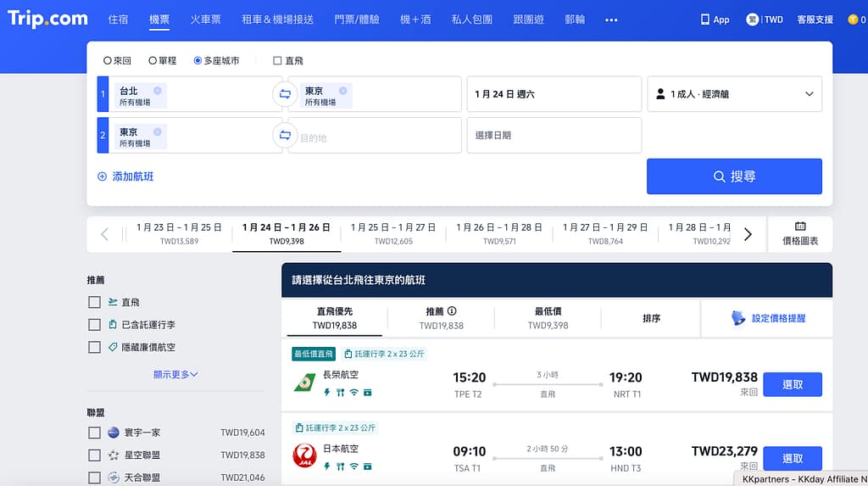Open 客服支援 customer support
868x486 pixels.
click(815, 20)
